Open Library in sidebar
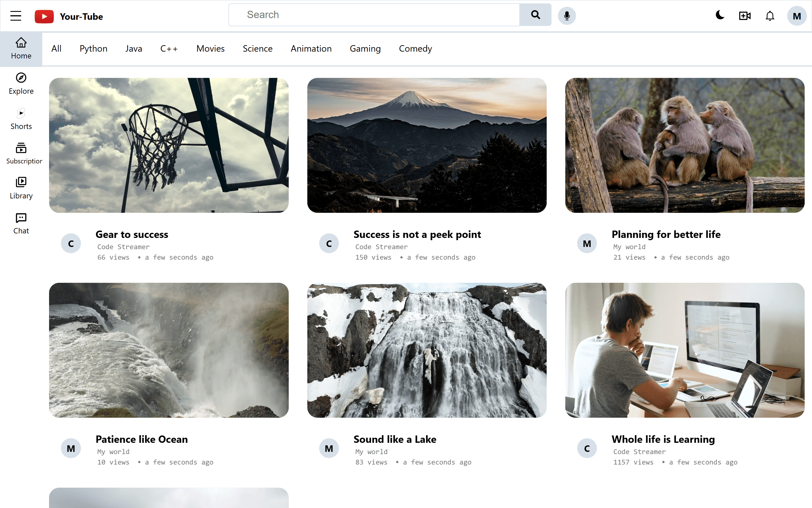Viewport: 812px width, 508px height. pos(21,189)
